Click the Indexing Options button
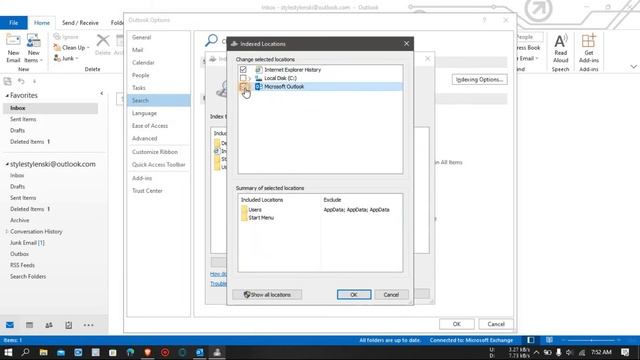This screenshot has height=360, width=640. pos(480,80)
